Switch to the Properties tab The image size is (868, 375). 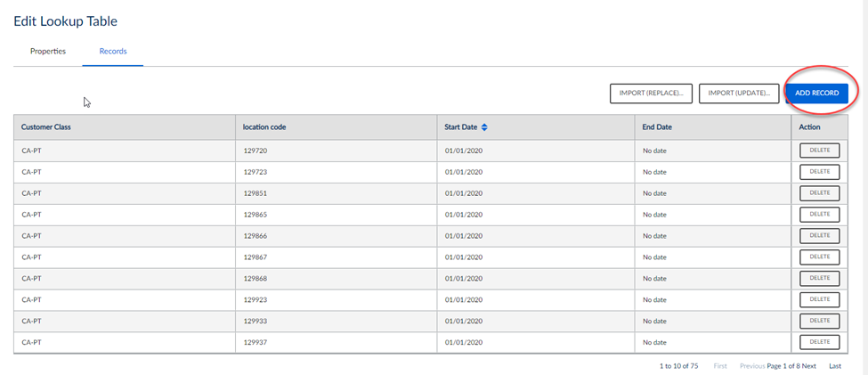48,52
